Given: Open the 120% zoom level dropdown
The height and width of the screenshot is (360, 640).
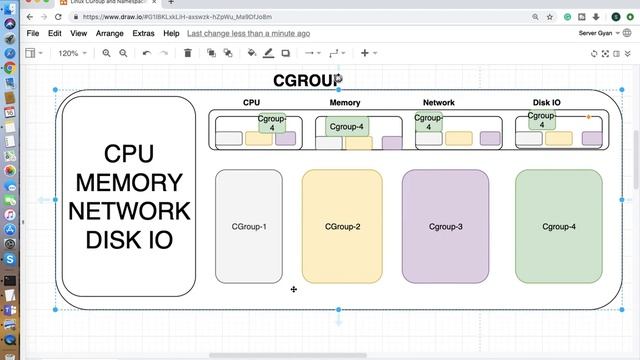Looking at the screenshot, I should 72,53.
